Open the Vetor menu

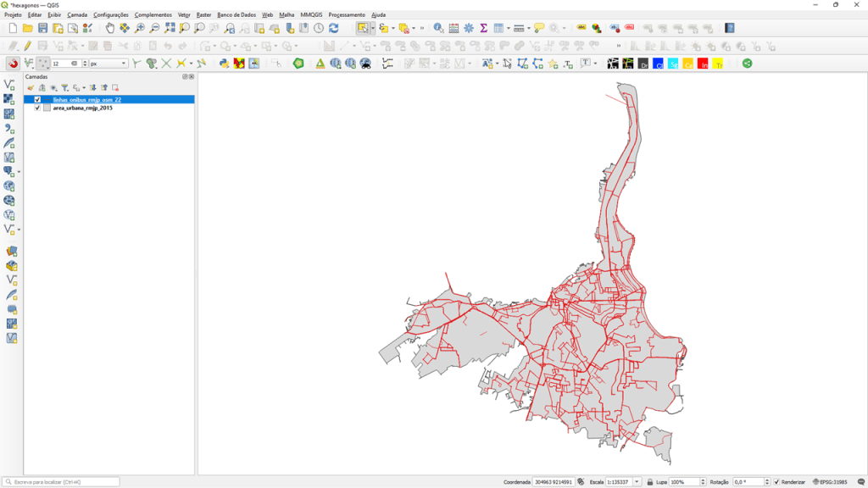[184, 14]
